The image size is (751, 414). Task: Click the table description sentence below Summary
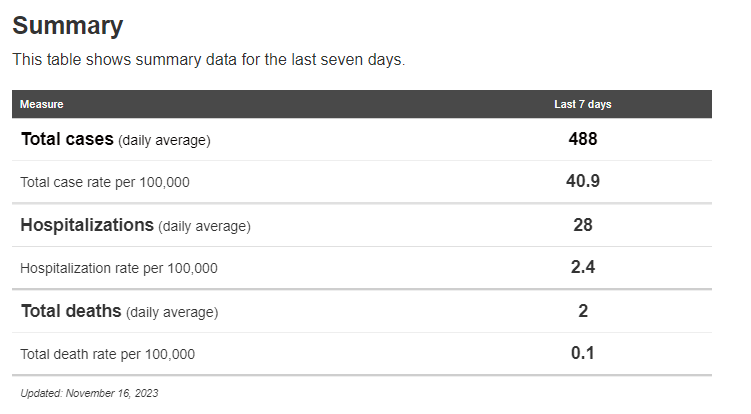tap(208, 60)
